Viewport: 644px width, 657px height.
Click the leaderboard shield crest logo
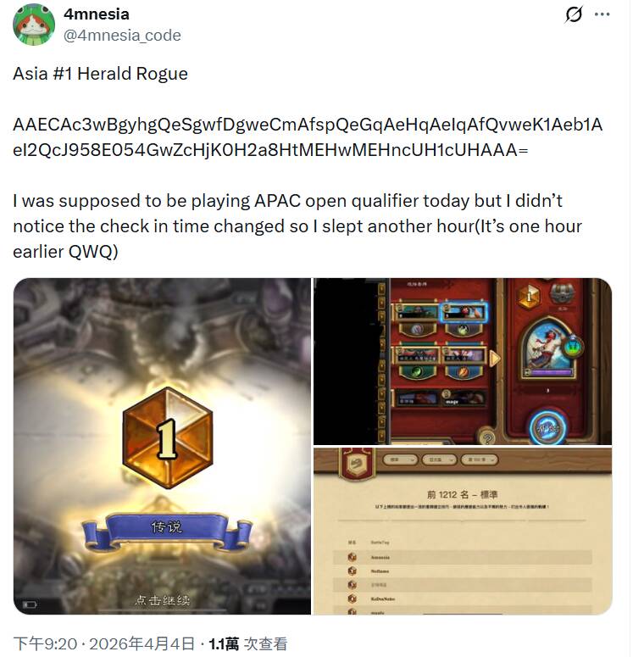[x=358, y=464]
